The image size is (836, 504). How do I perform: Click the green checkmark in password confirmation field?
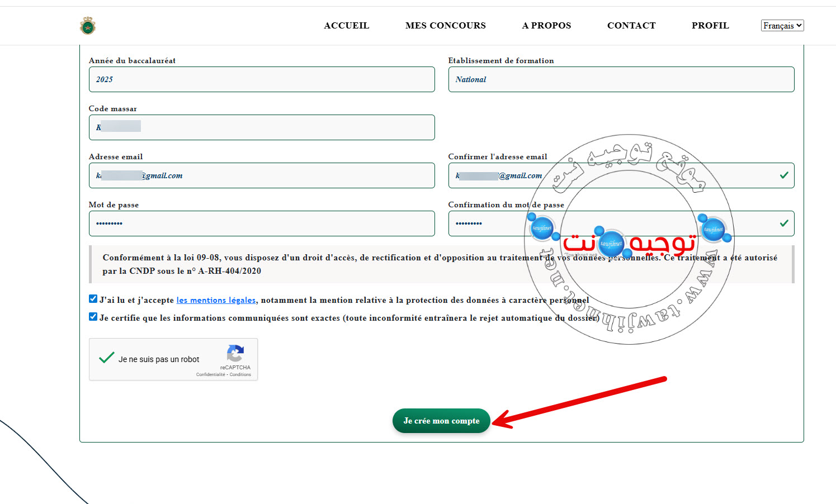(x=785, y=222)
